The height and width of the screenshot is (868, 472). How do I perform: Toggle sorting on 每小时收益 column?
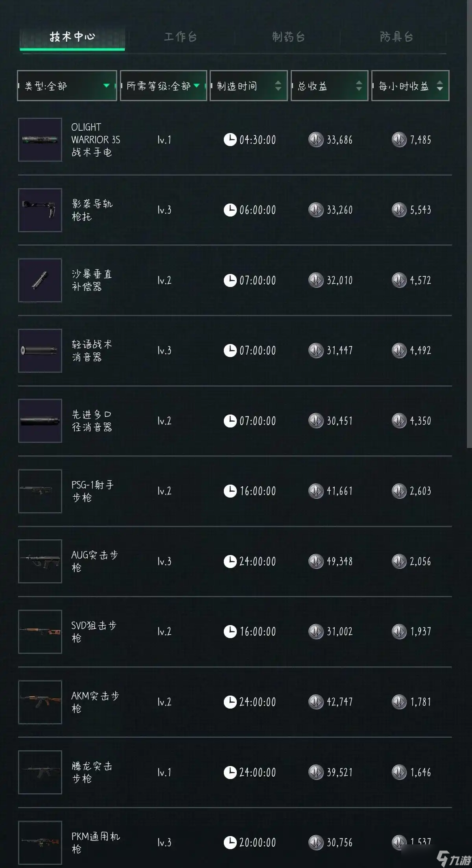(410, 86)
